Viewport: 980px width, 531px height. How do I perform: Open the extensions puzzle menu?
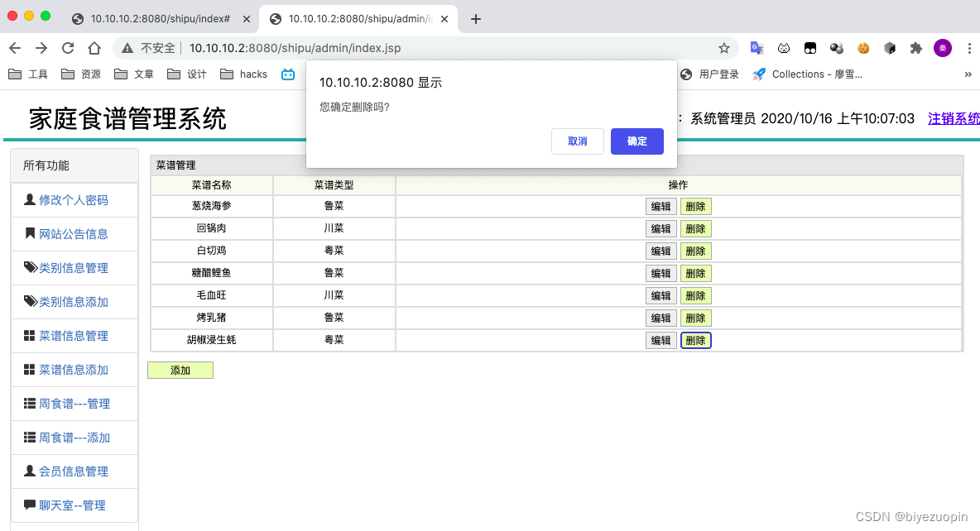[x=915, y=48]
